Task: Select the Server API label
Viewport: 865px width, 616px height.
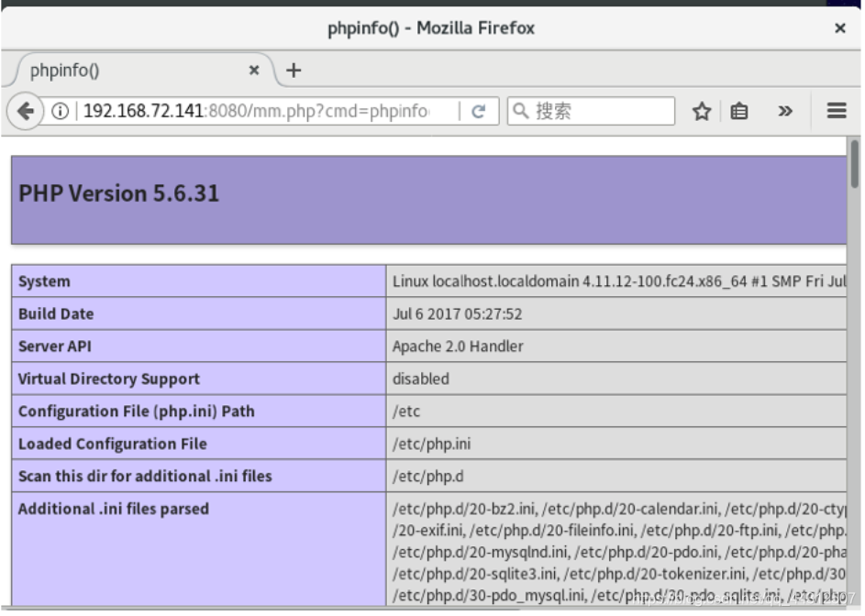Action: point(55,346)
